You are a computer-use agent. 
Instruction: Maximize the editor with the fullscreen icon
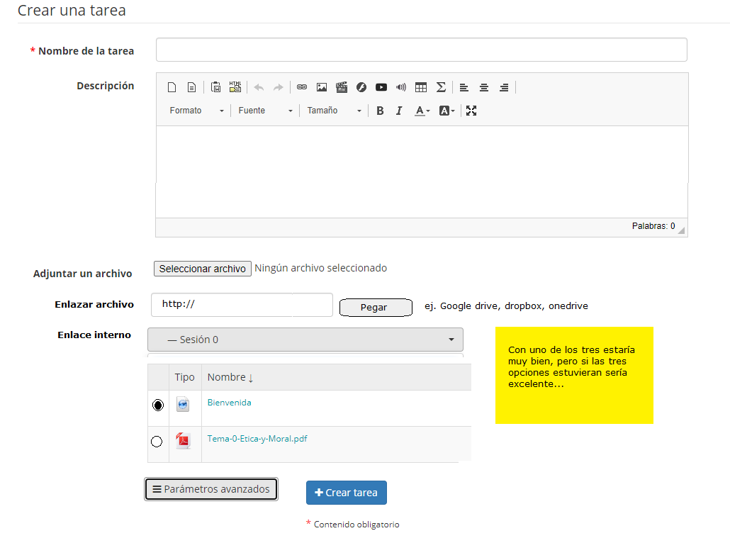click(x=471, y=111)
